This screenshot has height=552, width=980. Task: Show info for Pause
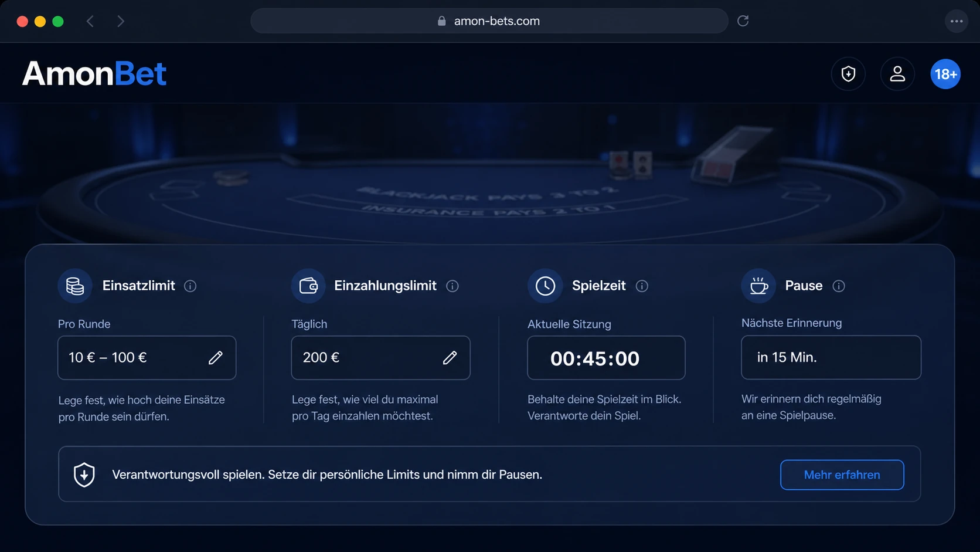[839, 286]
